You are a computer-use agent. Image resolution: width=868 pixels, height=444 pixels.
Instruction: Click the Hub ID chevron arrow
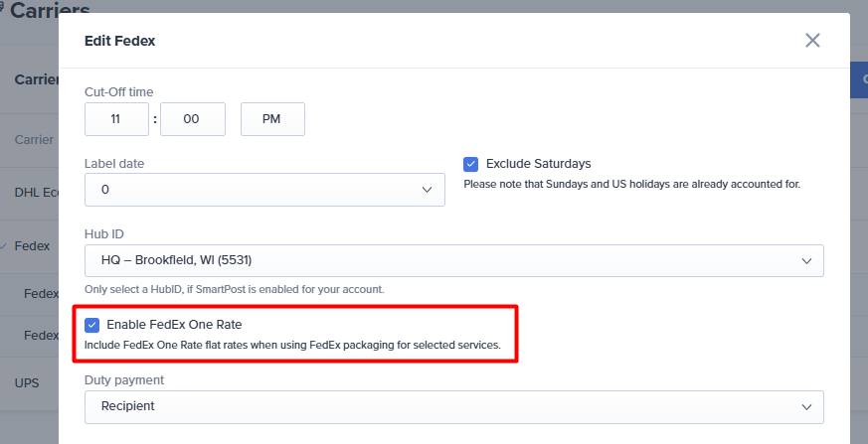coord(806,261)
